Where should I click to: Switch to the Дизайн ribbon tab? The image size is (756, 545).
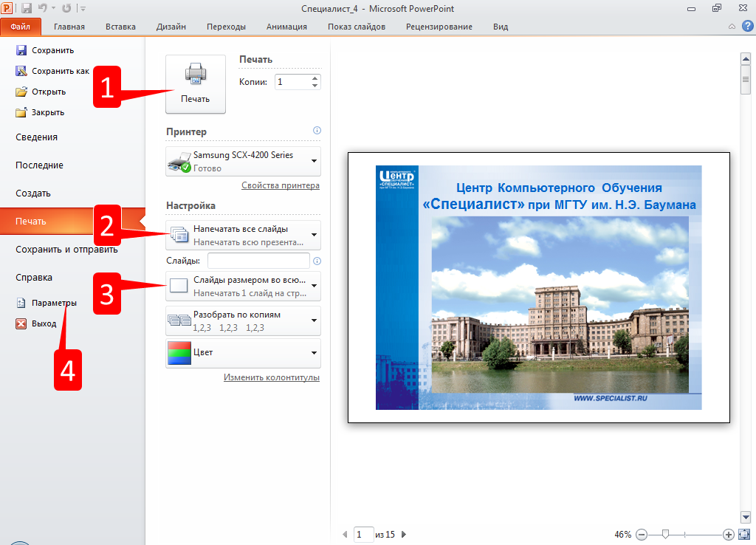coord(171,27)
